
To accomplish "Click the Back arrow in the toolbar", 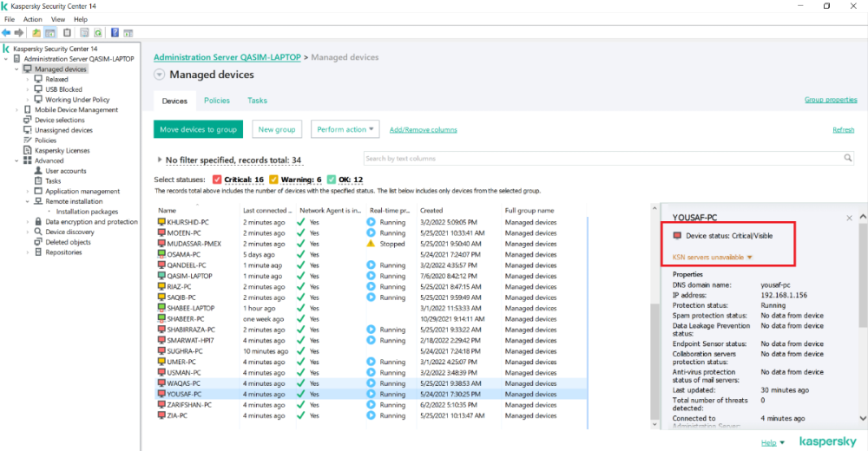I will [x=6, y=33].
